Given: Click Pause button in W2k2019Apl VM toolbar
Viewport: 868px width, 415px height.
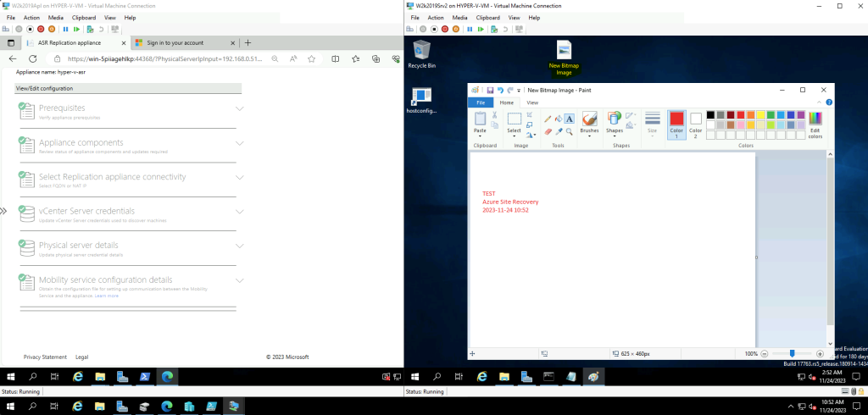Looking at the screenshot, I should click(x=65, y=29).
